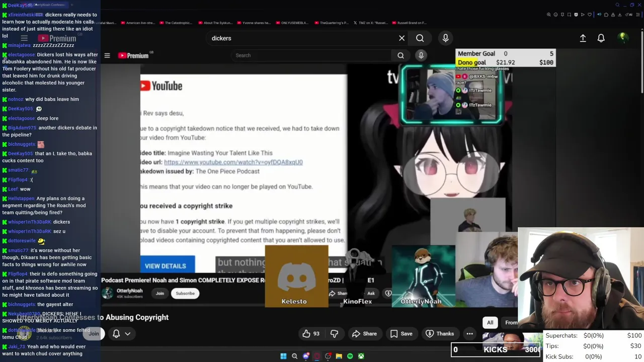
Task: Share the video using Share button
Action: click(364, 333)
